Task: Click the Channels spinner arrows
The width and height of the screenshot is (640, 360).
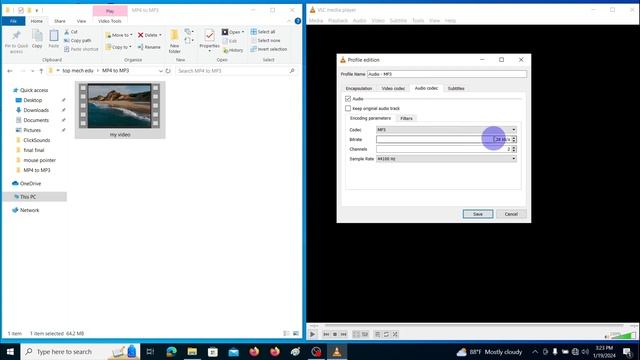Action: point(514,149)
